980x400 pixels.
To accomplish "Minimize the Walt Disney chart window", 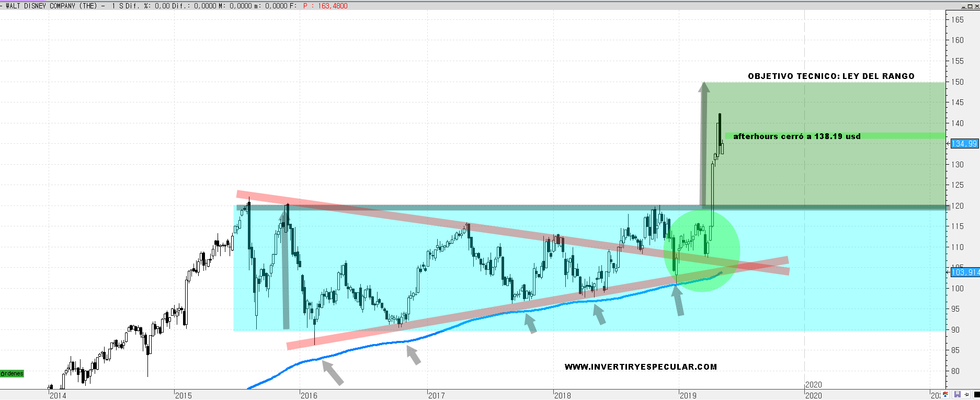I will tap(963, 6).
